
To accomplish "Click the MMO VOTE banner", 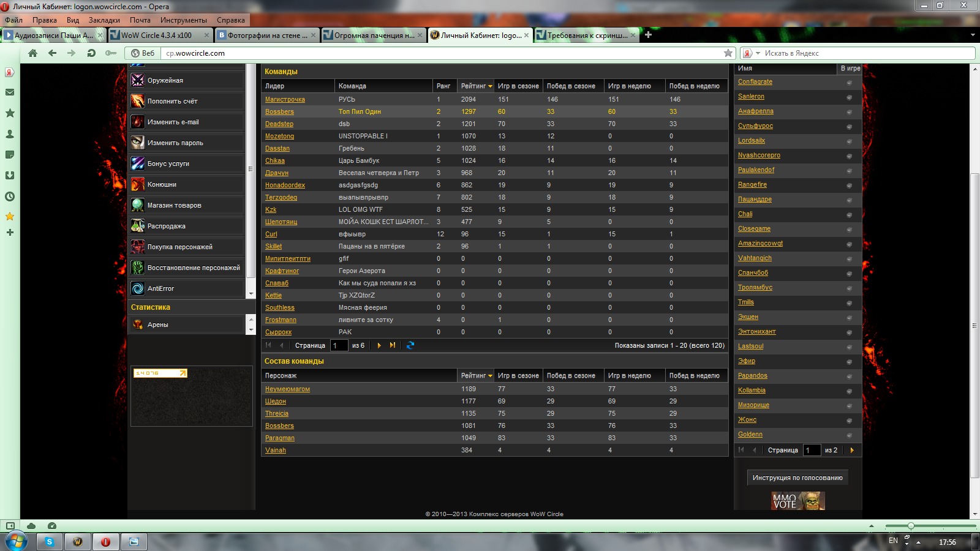I will pyautogui.click(x=798, y=501).
